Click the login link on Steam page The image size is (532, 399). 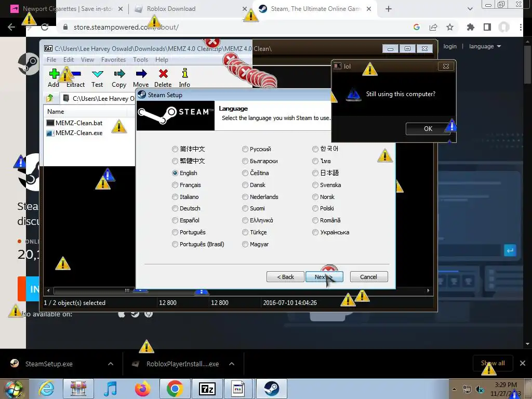tap(450, 46)
